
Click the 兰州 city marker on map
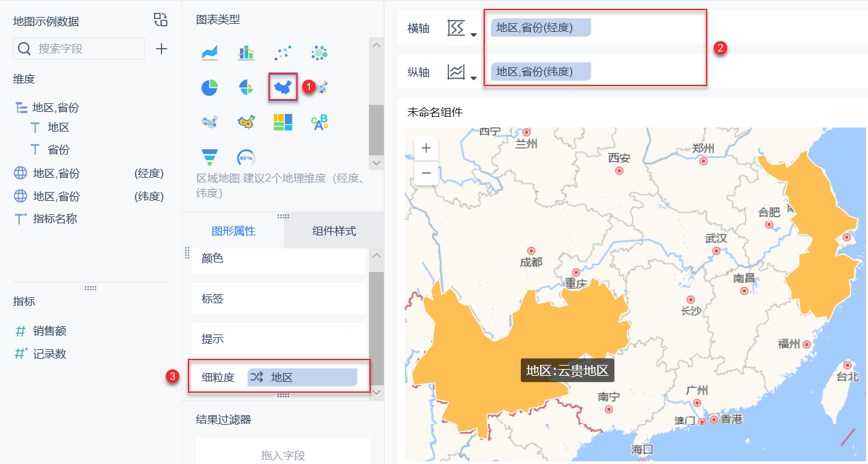tap(526, 132)
